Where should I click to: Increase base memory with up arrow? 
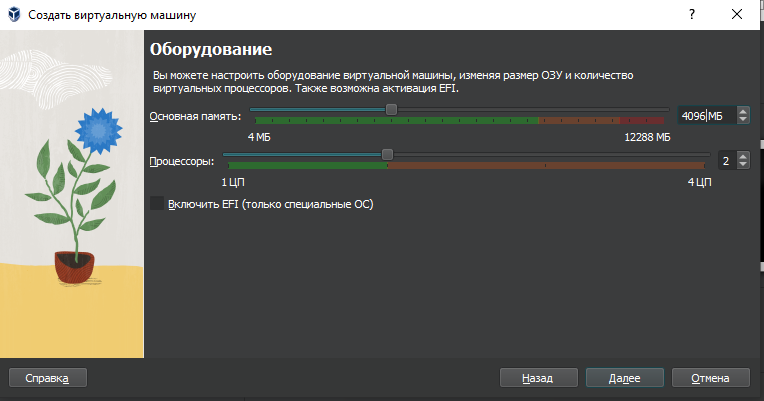click(x=743, y=112)
